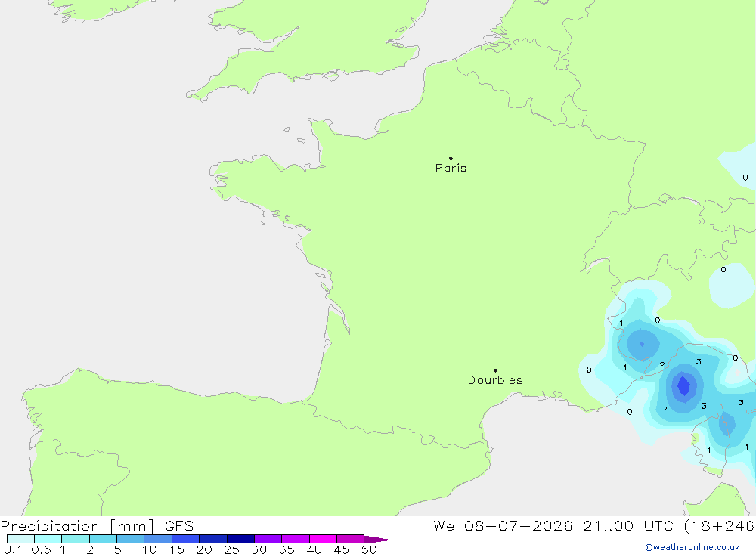
Task: Click the Dourbies city label
Action: [495, 380]
